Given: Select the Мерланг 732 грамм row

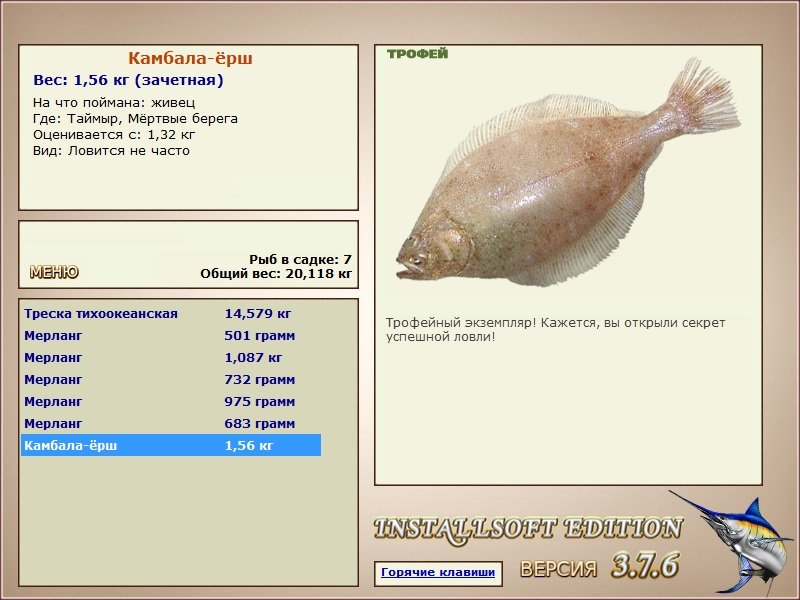Looking at the screenshot, I should tap(171, 379).
